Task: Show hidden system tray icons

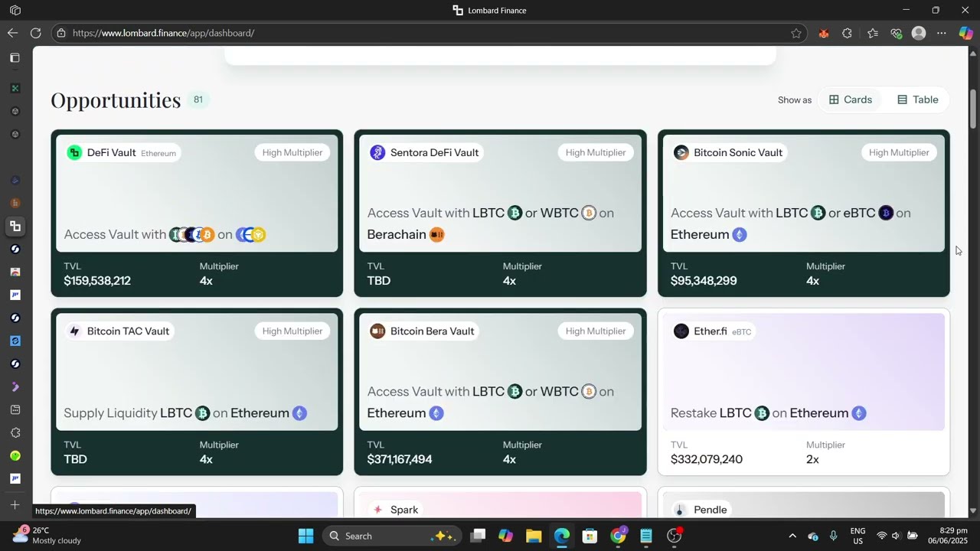Action: (x=792, y=536)
